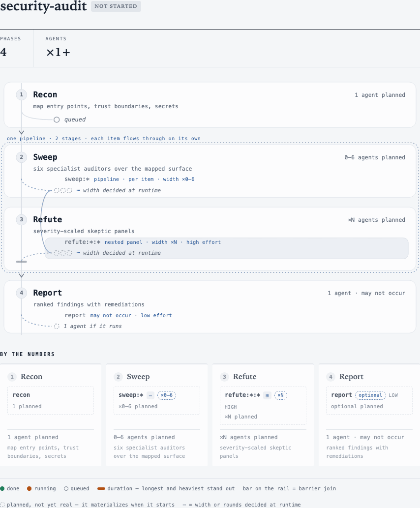The height and width of the screenshot is (508, 420).
Task: Click the dashed planned legend circle
Action: (2, 505)
